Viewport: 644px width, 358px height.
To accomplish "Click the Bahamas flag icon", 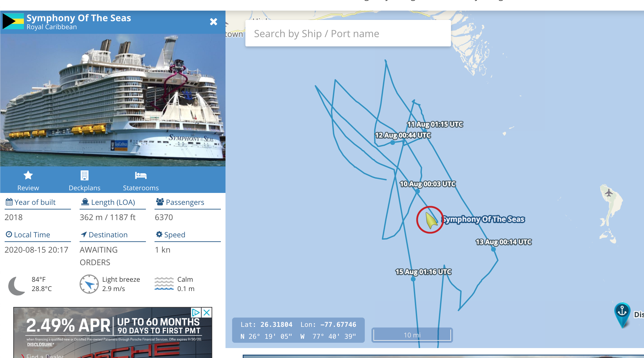I will click(x=13, y=21).
